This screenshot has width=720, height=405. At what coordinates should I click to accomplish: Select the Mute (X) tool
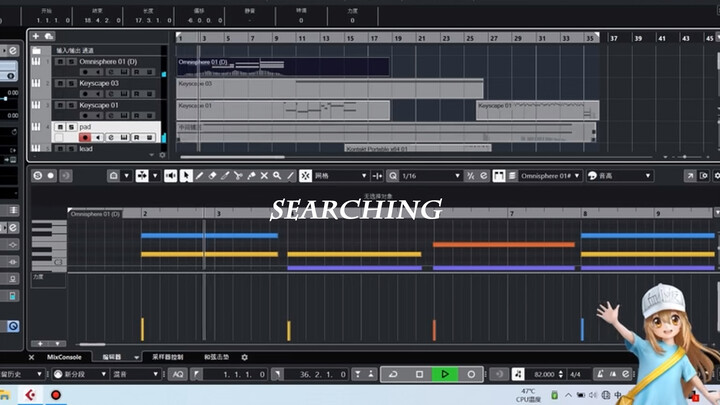pyautogui.click(x=264, y=176)
